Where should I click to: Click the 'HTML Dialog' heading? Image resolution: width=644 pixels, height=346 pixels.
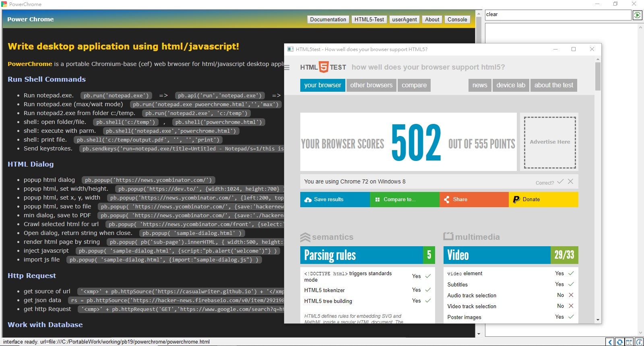31,164
